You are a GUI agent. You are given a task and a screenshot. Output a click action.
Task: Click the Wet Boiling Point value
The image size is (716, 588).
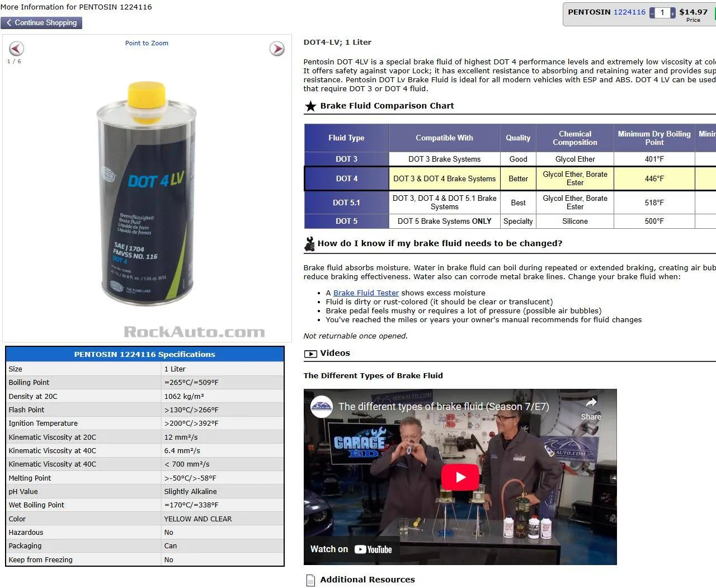pos(191,505)
